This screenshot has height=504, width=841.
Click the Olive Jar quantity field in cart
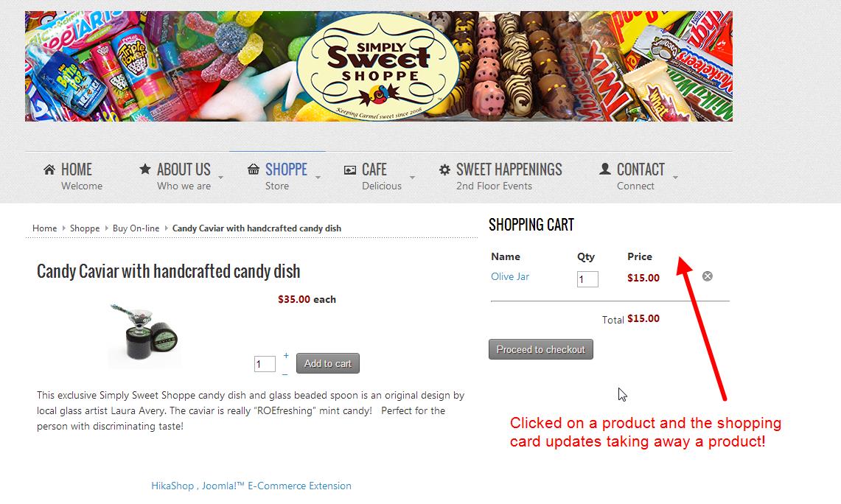pyautogui.click(x=587, y=279)
